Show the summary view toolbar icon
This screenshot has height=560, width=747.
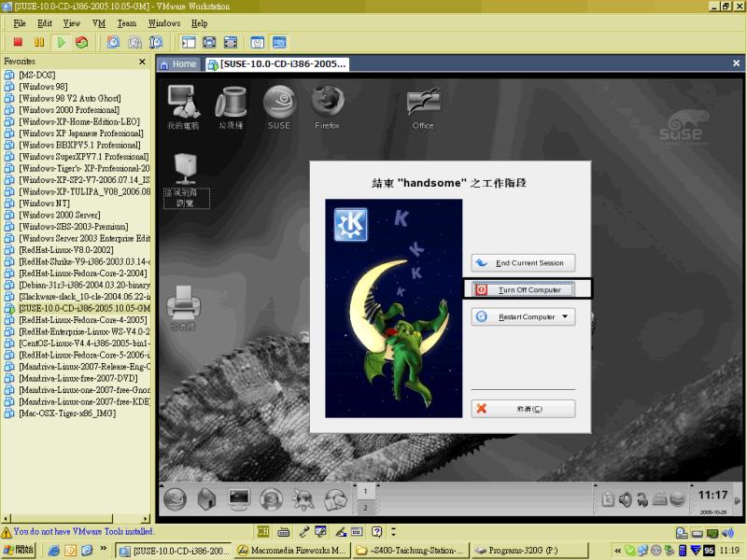(258, 42)
